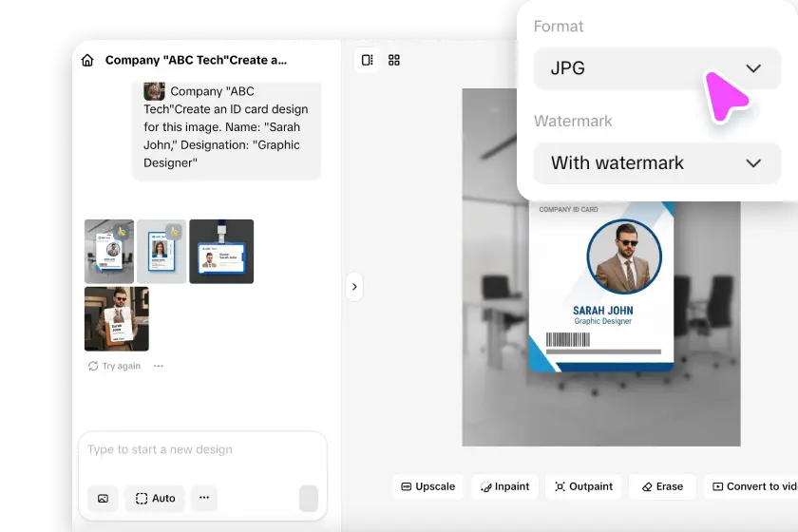
Task: Click the 'Format' label
Action: 559,27
